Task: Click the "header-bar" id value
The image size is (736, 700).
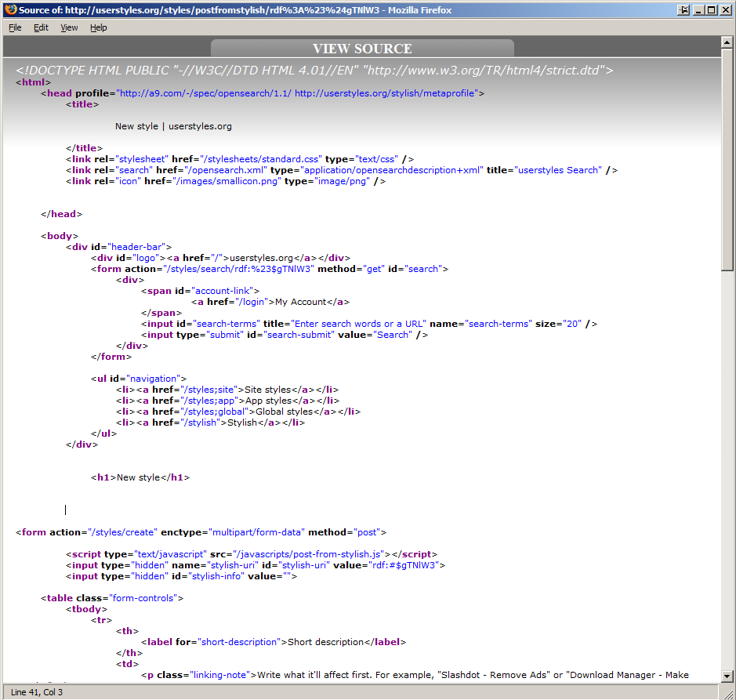Action: pyautogui.click(x=136, y=247)
